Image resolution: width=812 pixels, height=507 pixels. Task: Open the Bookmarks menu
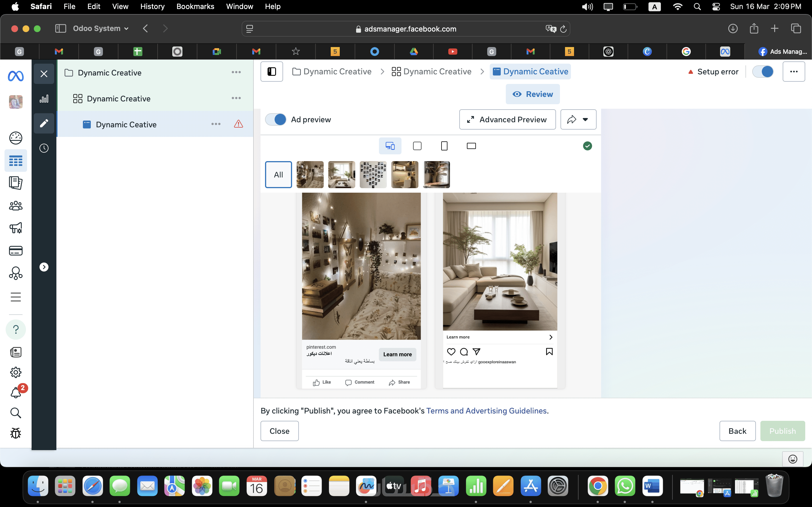click(195, 6)
